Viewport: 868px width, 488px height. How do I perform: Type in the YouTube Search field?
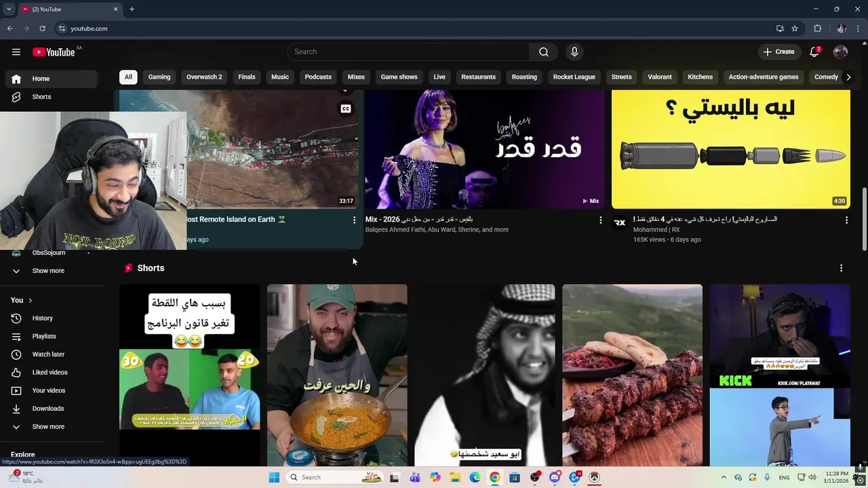408,52
